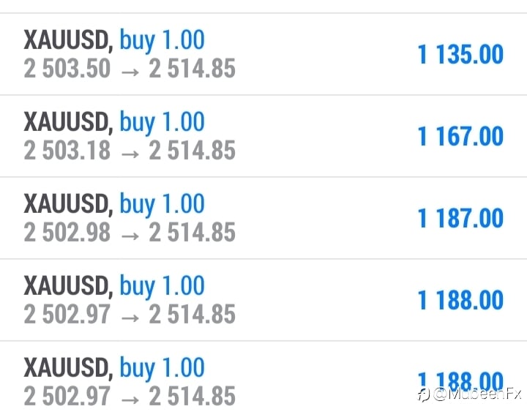This screenshot has height=420, width=527.
Task: Click the 2 503.50 entry price
Action: tap(67, 68)
